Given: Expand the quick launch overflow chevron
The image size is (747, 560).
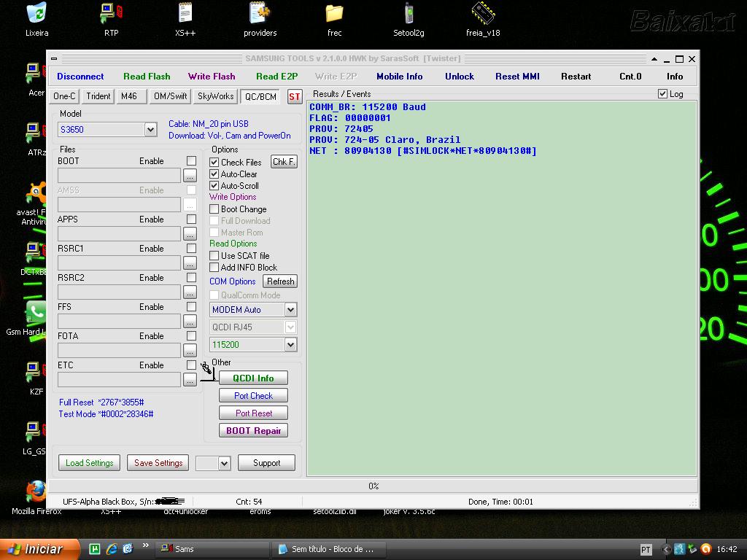Looking at the screenshot, I should 146,545.
